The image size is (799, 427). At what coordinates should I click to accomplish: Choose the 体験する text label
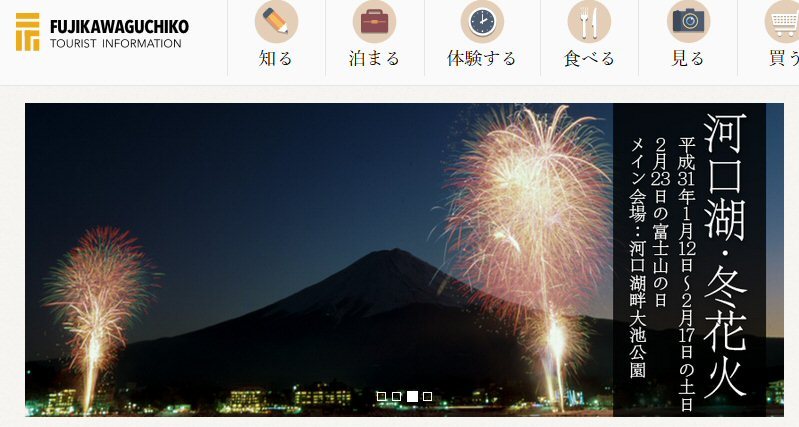coord(482,58)
